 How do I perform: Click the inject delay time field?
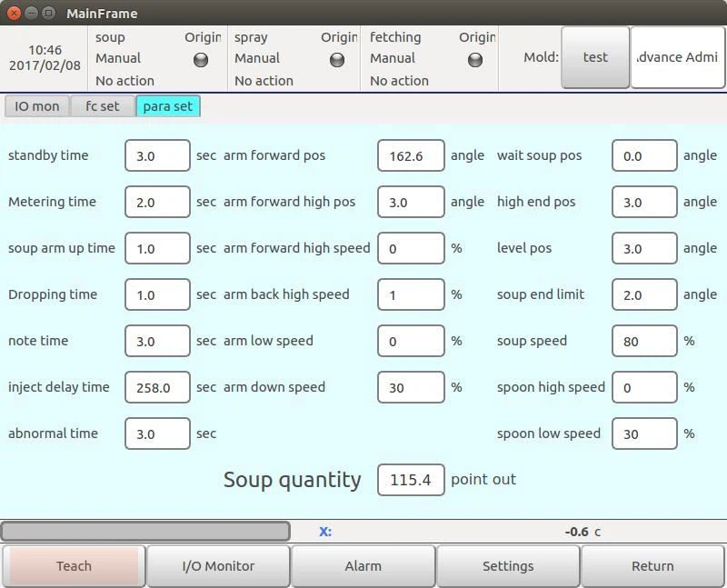[157, 388]
